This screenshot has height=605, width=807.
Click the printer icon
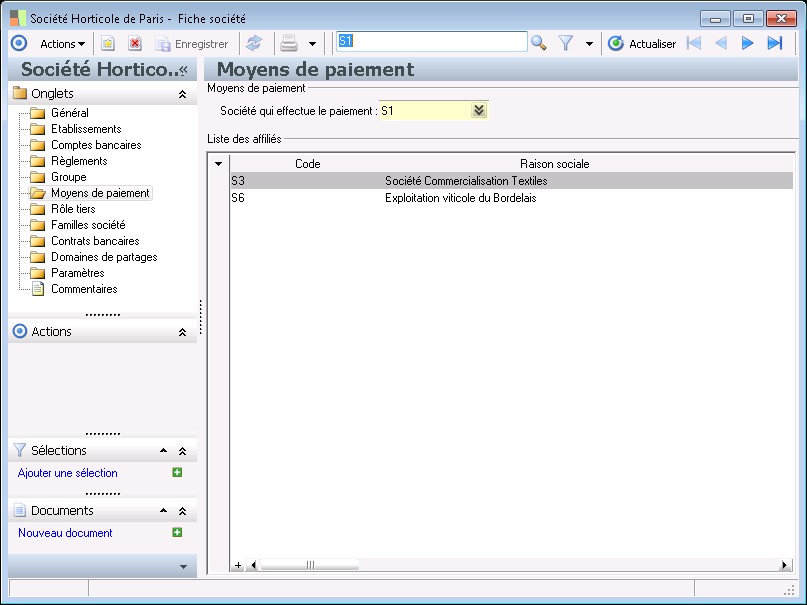[289, 44]
